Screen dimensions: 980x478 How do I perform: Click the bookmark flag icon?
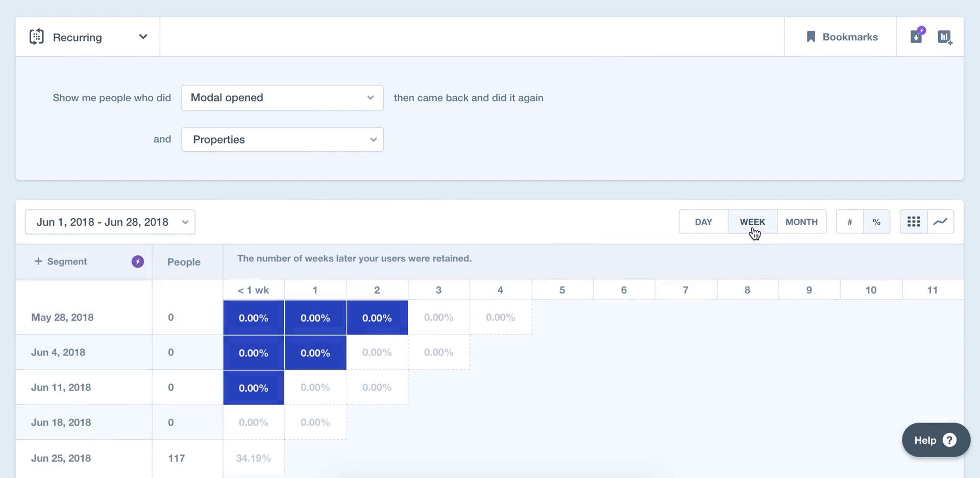pyautogui.click(x=811, y=37)
